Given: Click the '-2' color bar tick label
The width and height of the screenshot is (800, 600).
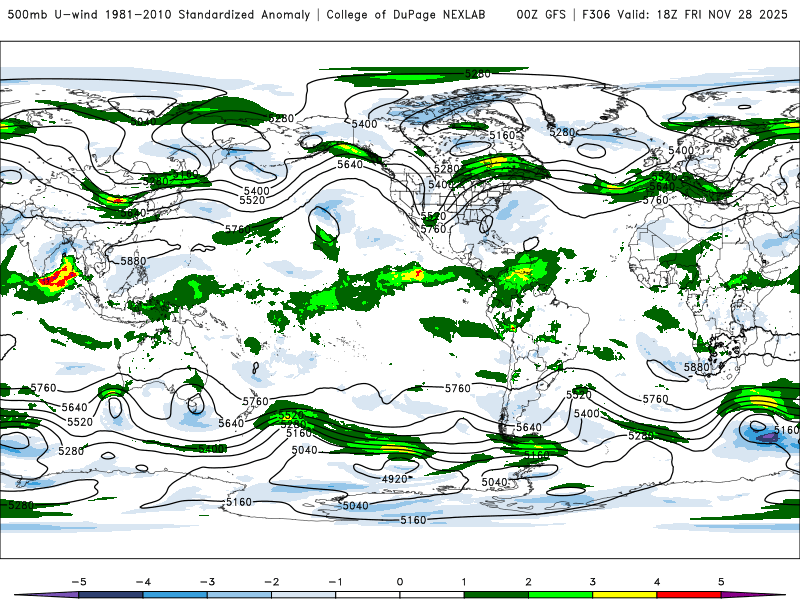Looking at the screenshot, I should (x=271, y=582).
